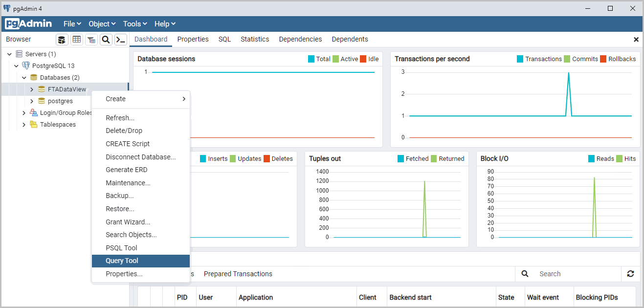Select PSQL Tool in the context menu
Screen dimensions: 644x308
(x=141, y=248)
